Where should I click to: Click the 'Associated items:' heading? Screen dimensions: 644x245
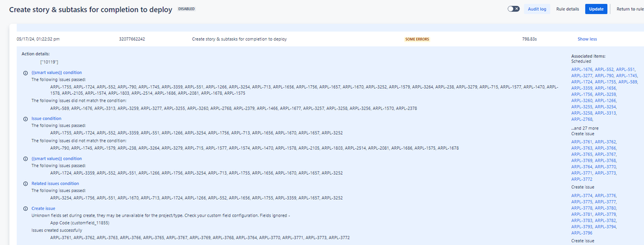588,56
